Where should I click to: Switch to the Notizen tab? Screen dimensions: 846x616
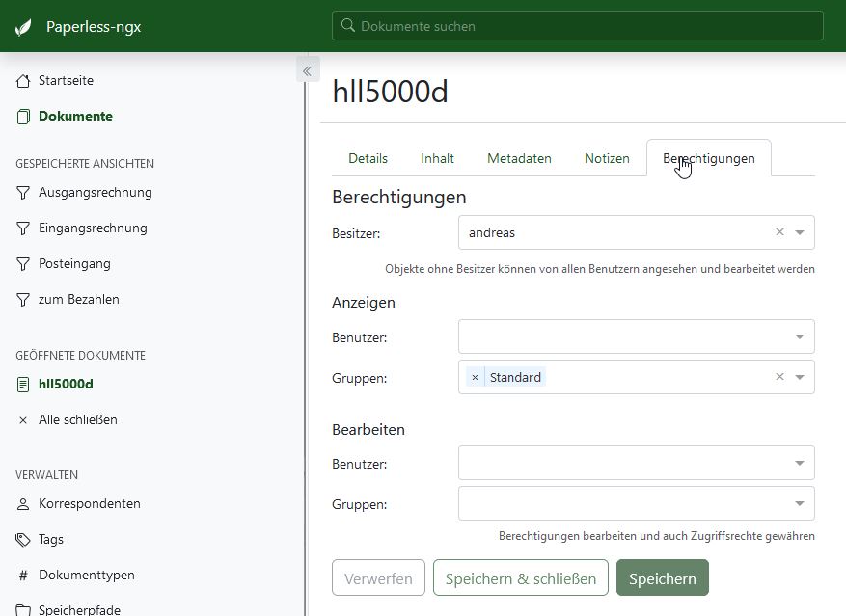pos(607,159)
